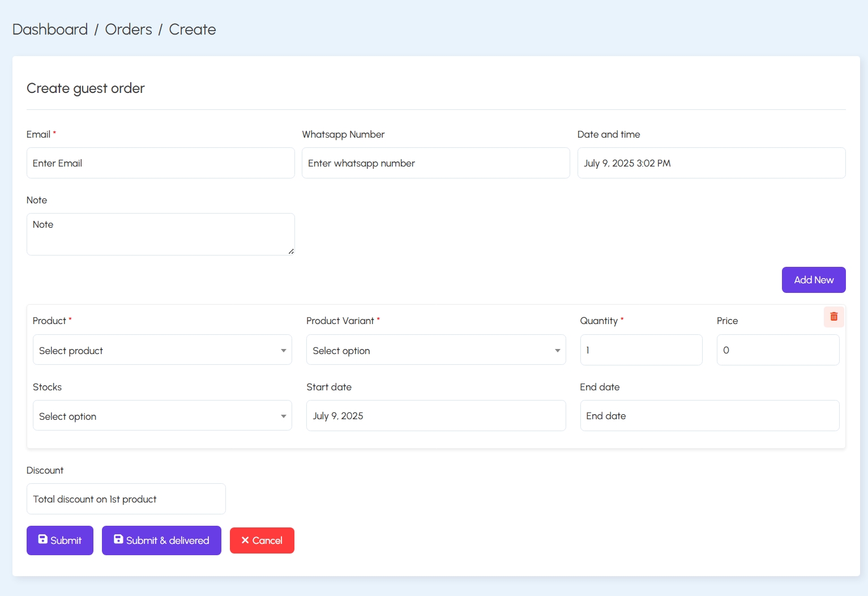Click the Create breadcrumb text

193,29
